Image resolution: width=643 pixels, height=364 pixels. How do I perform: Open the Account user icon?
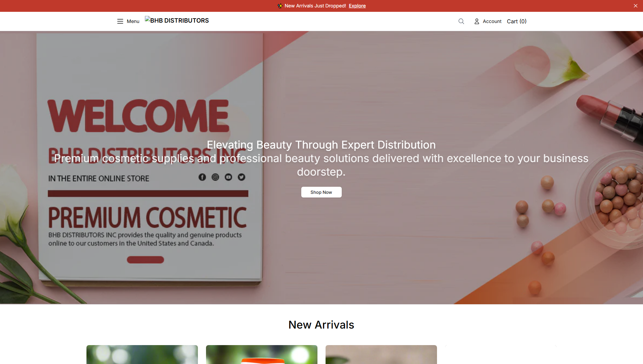[477, 21]
